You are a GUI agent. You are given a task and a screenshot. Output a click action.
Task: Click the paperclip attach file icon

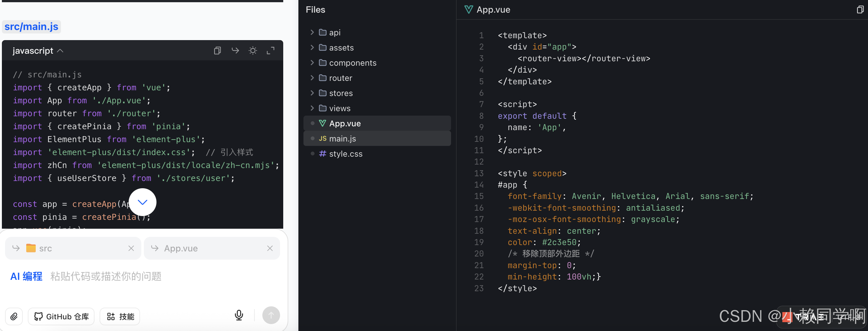14,316
